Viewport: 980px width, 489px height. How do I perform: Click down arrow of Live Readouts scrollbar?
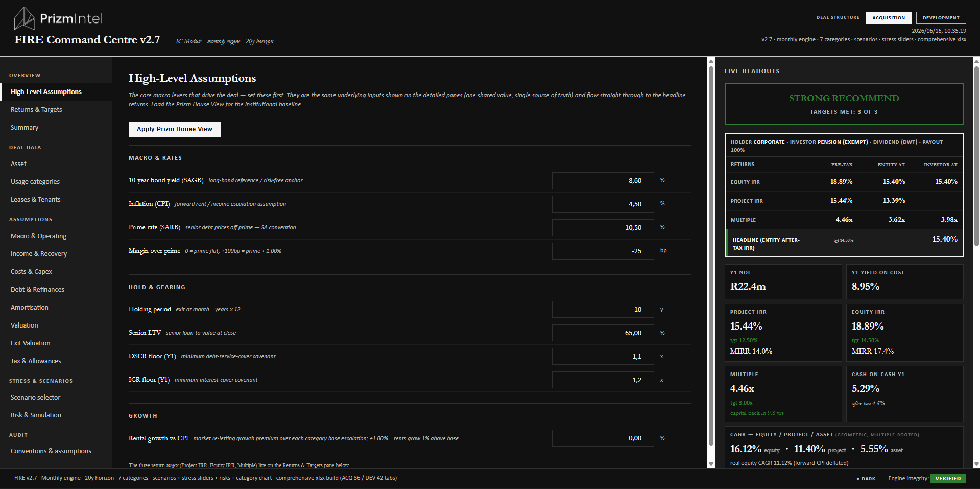click(976, 464)
